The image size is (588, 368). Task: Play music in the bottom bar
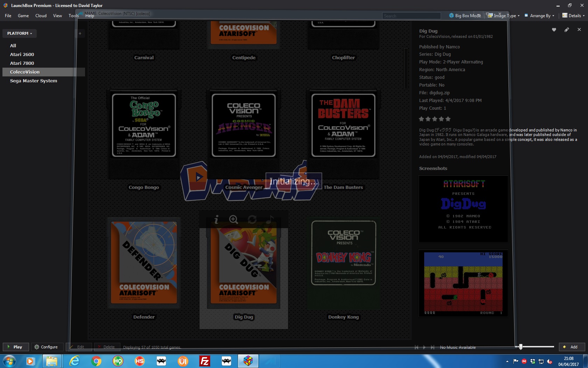click(x=425, y=347)
